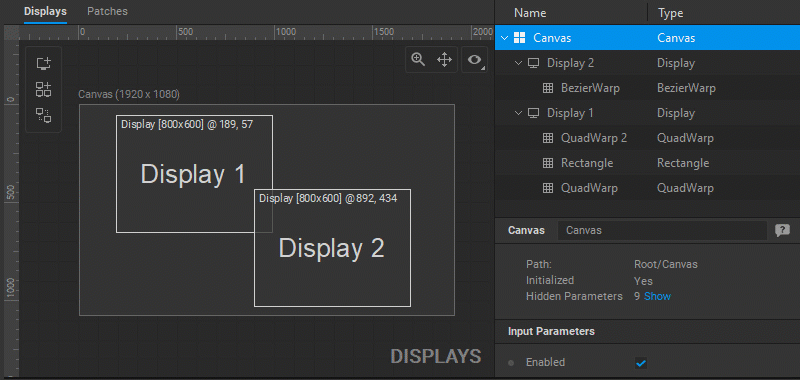Screen dimensions: 800x380
Task: Click the monitor icon beside Display 1
Action: click(x=534, y=113)
